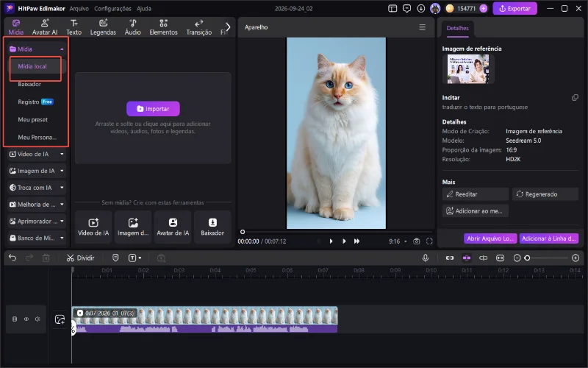Hide the video track with the eye icon
The height and width of the screenshot is (368, 588).
click(26, 319)
